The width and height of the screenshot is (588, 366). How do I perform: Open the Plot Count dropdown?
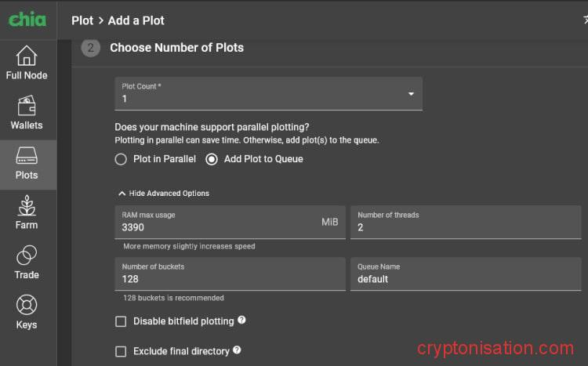point(268,94)
